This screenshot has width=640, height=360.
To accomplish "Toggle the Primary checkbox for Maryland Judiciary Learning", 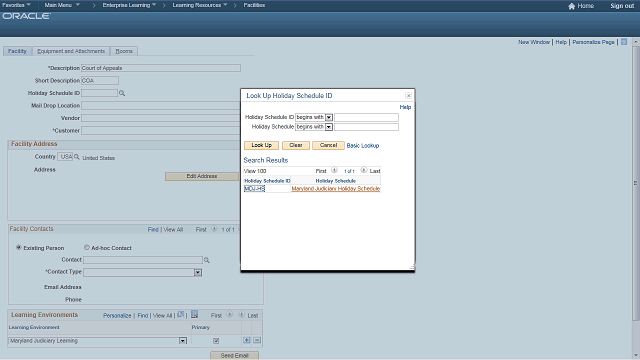I will tap(216, 341).
